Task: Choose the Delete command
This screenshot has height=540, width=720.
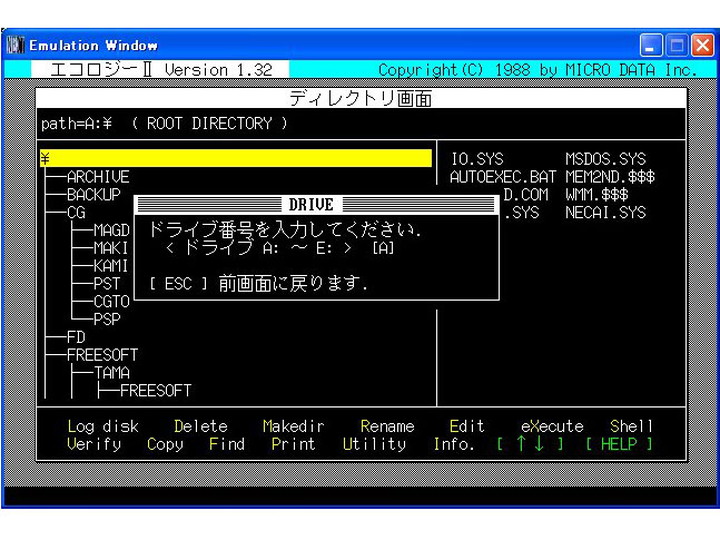Action: tap(201, 426)
